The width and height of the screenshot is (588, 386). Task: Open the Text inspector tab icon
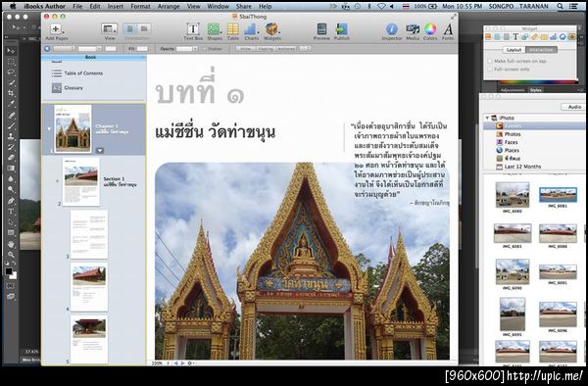(515, 36)
